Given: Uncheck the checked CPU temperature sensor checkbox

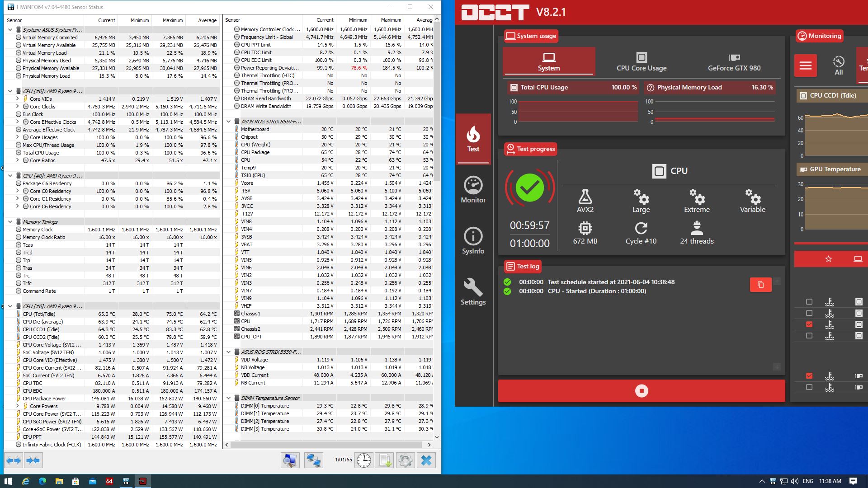Looking at the screenshot, I should (809, 324).
